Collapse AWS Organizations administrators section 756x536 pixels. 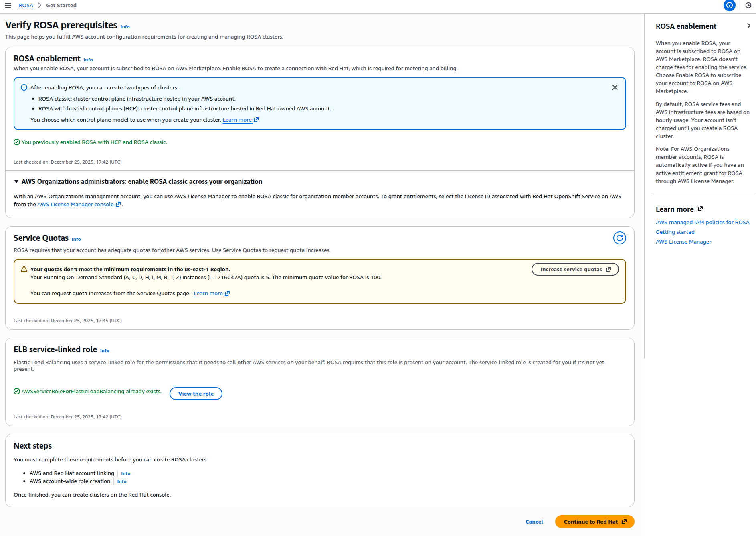(16, 181)
